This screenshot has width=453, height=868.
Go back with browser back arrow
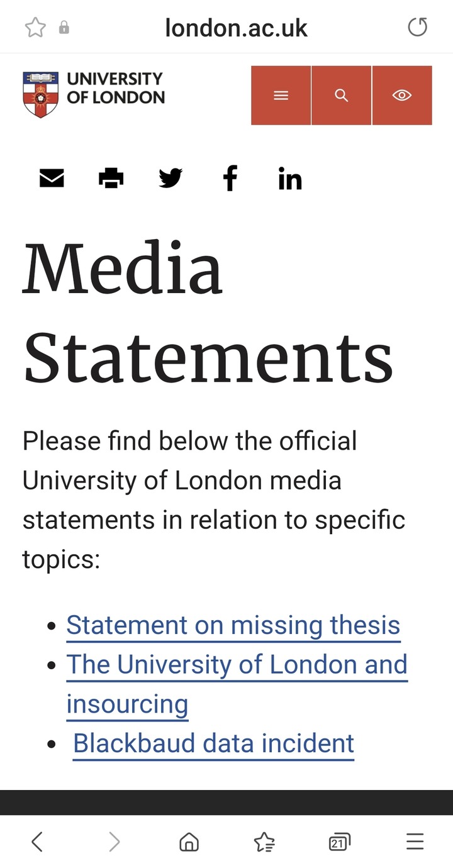coord(37,842)
